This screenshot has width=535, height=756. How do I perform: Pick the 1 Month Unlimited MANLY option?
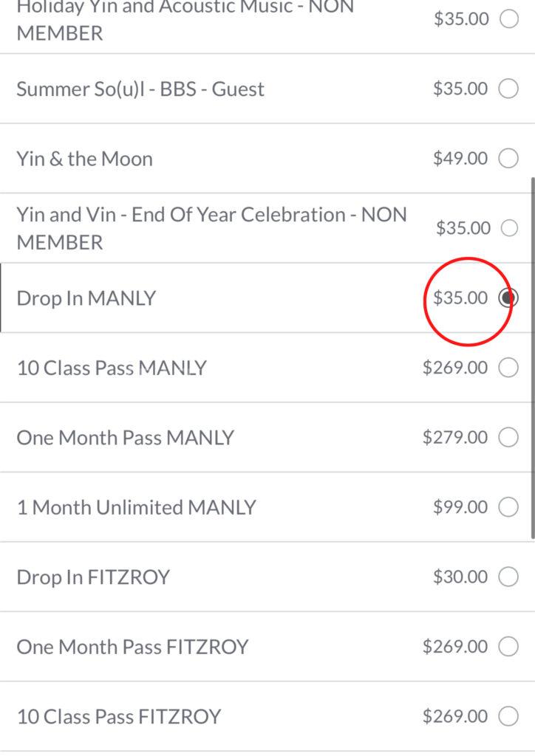(x=508, y=507)
